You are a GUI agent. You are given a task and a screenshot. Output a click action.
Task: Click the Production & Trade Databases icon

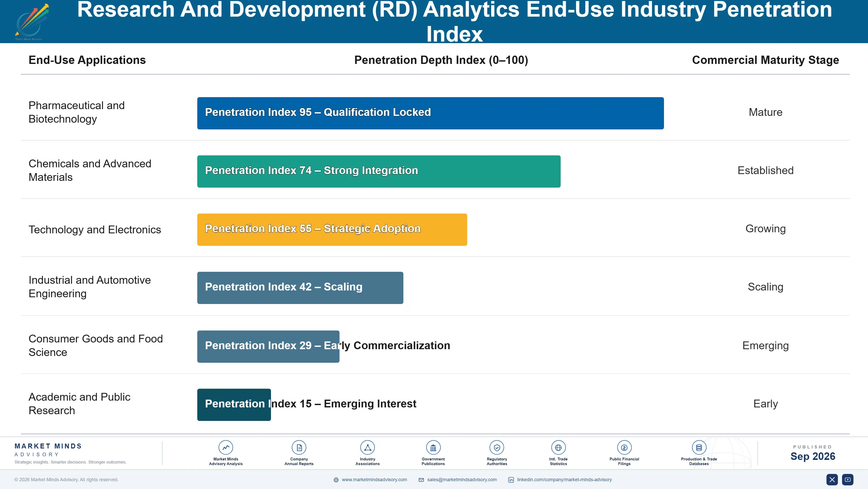tap(699, 447)
